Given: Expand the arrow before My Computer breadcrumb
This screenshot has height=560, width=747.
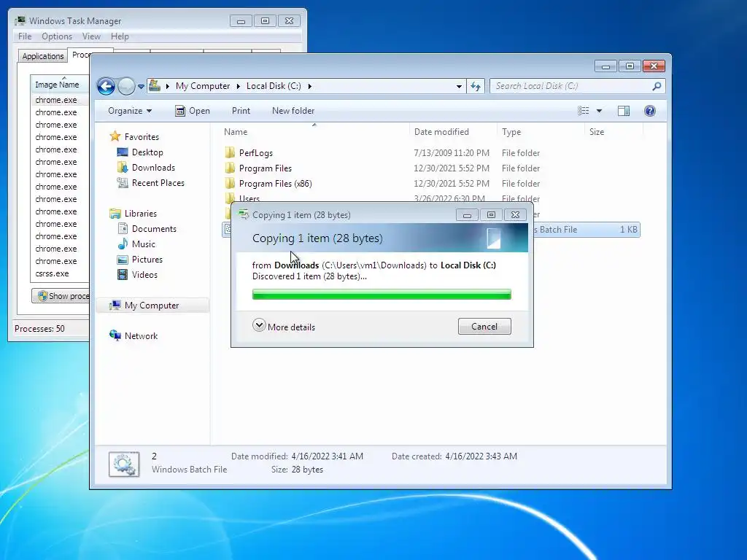Looking at the screenshot, I should pos(168,86).
